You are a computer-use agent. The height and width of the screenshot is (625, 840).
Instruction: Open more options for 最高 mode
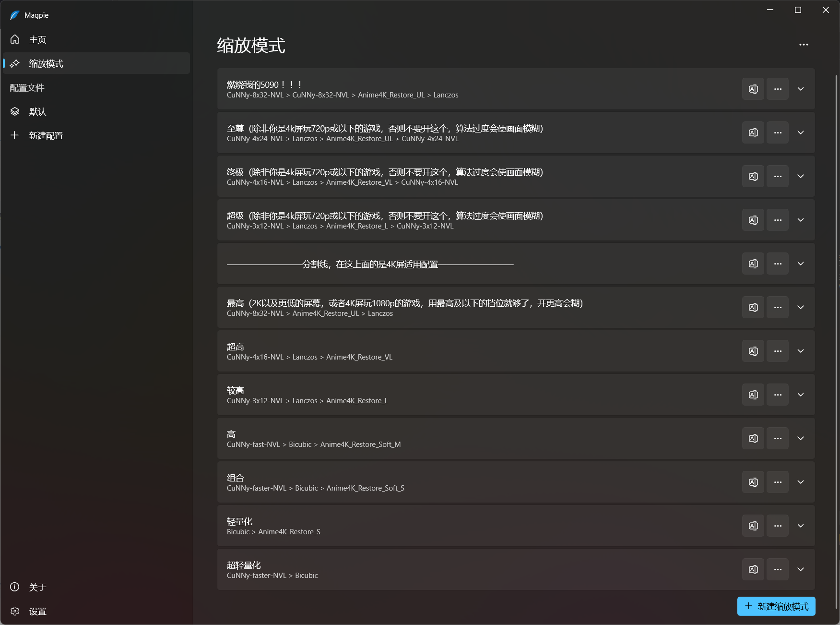click(778, 307)
